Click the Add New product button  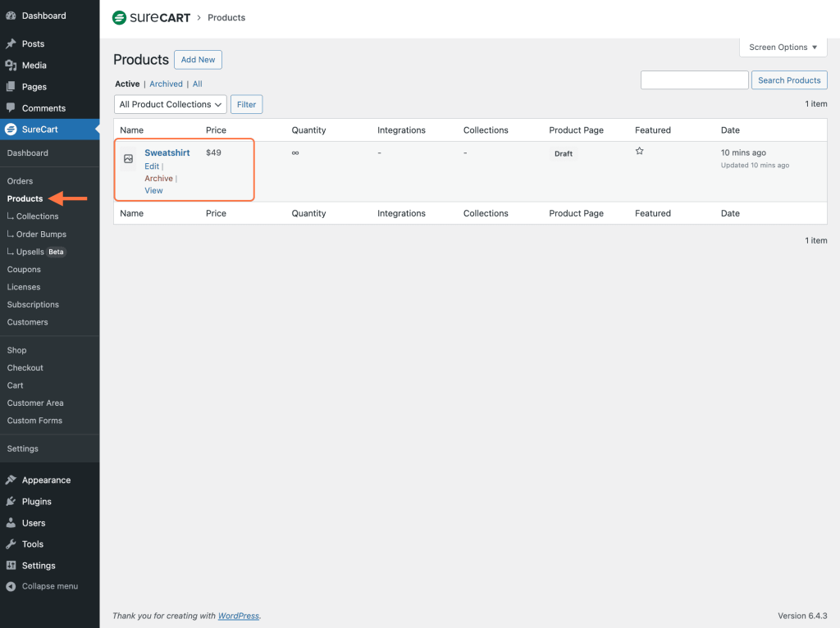pos(198,60)
